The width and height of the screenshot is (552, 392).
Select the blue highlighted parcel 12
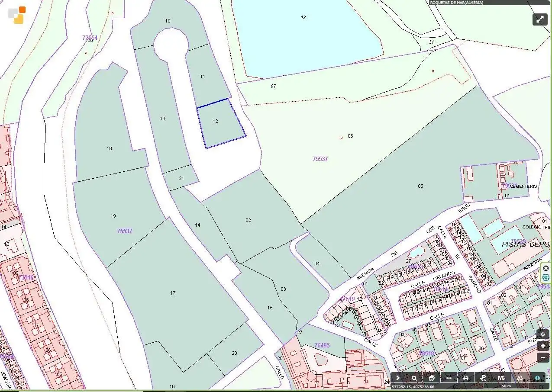pos(221,124)
